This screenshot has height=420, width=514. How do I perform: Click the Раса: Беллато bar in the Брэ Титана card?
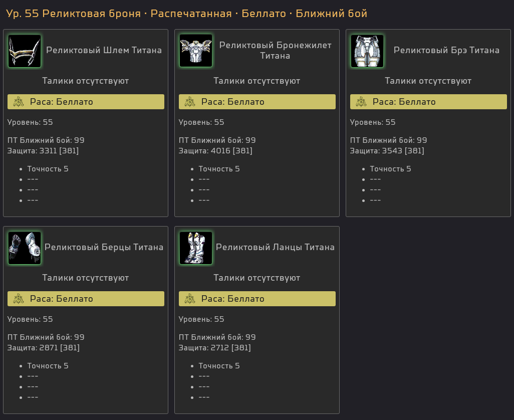428,102
